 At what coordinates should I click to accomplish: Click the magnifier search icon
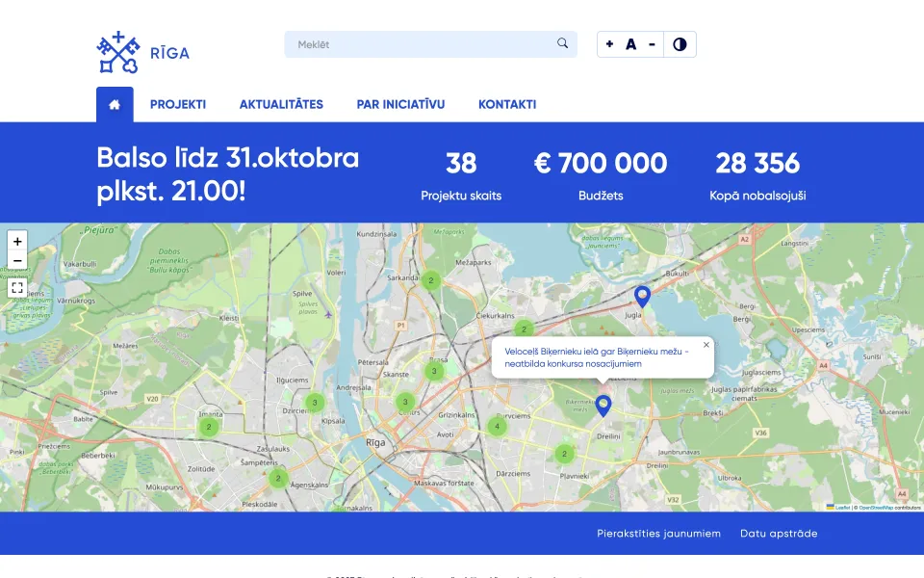click(563, 43)
